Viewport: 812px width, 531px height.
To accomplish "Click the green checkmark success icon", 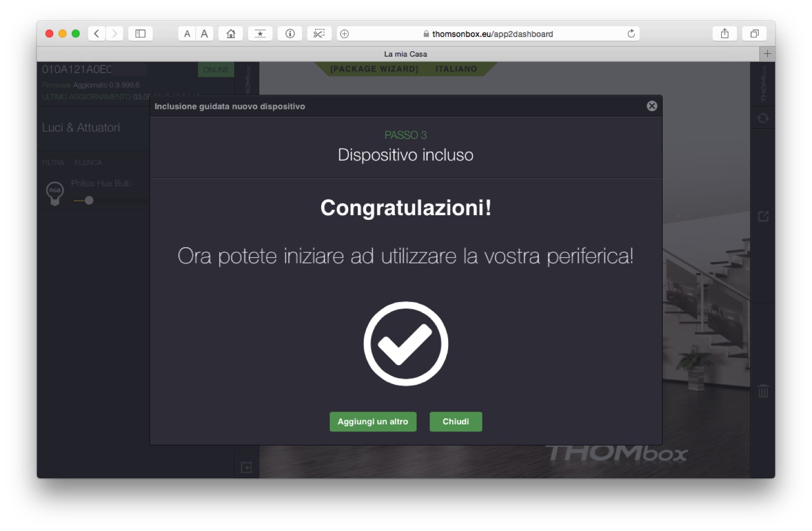I will pyautogui.click(x=405, y=344).
